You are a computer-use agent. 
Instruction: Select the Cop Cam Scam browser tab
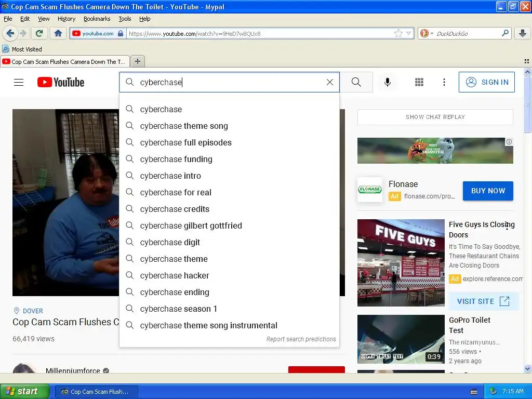click(x=64, y=61)
